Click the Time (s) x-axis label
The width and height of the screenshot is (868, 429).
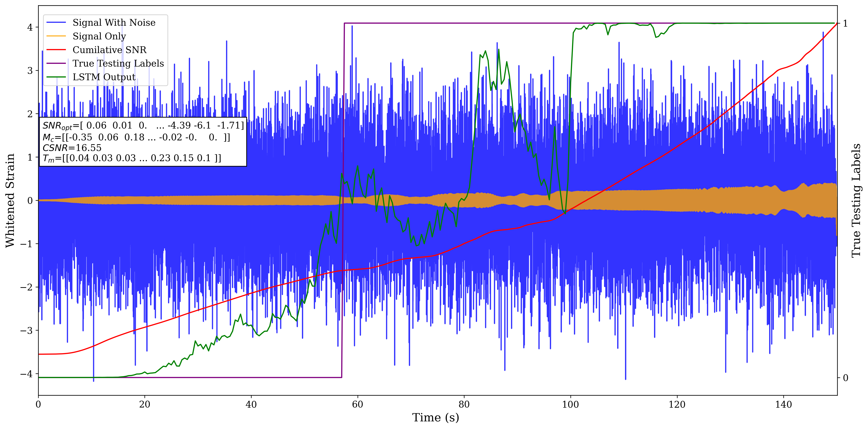click(435, 418)
